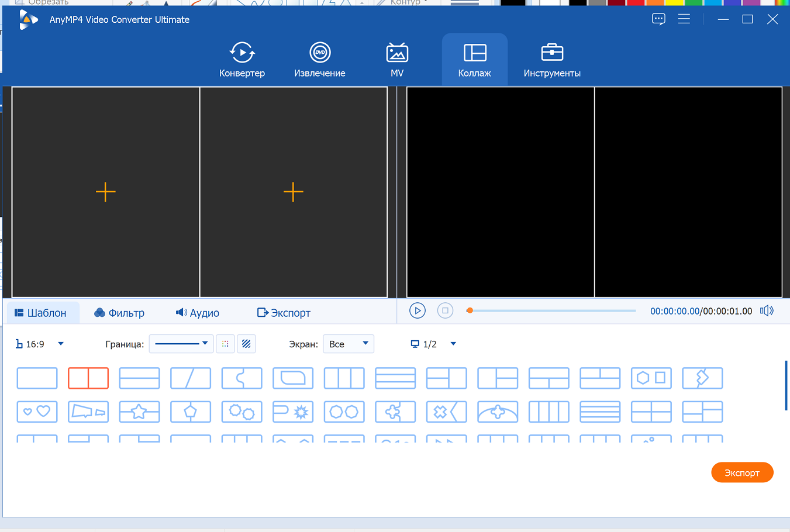Screen dimensions: 790x532
Task: Mute the preview volume speaker
Action: coord(766,311)
